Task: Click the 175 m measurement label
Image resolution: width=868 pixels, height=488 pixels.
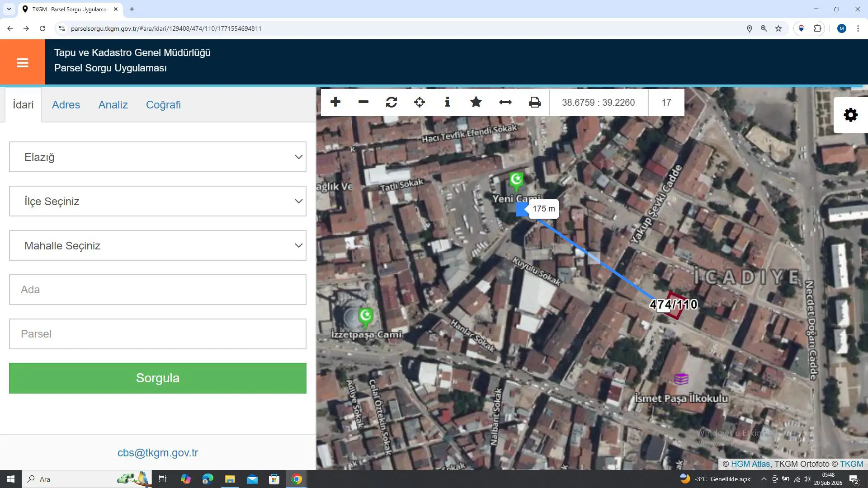Action: pyautogui.click(x=544, y=209)
